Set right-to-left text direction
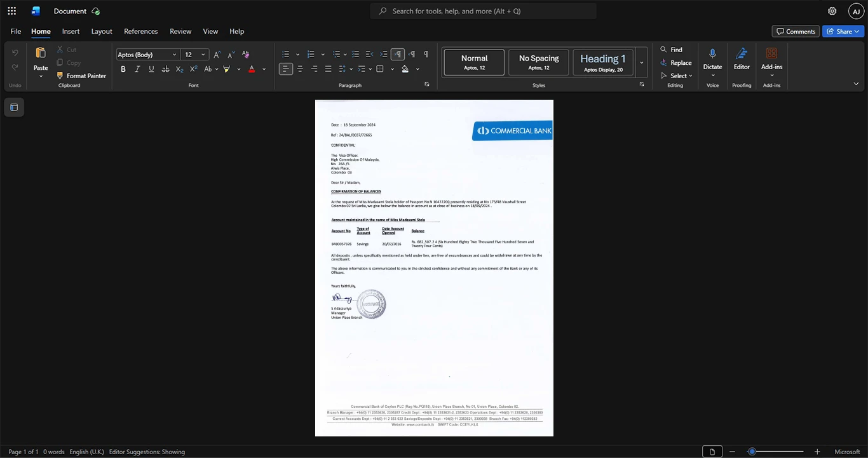 pyautogui.click(x=412, y=55)
